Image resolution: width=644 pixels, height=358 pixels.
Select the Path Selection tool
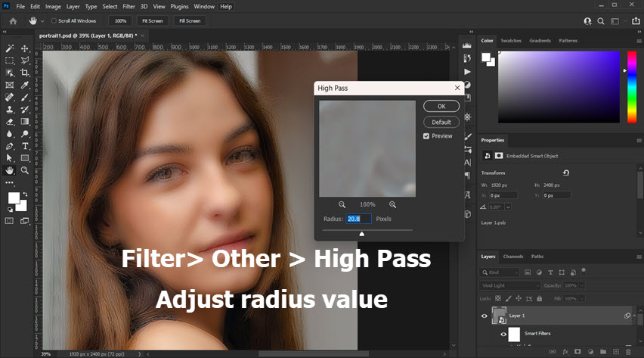coord(9,158)
